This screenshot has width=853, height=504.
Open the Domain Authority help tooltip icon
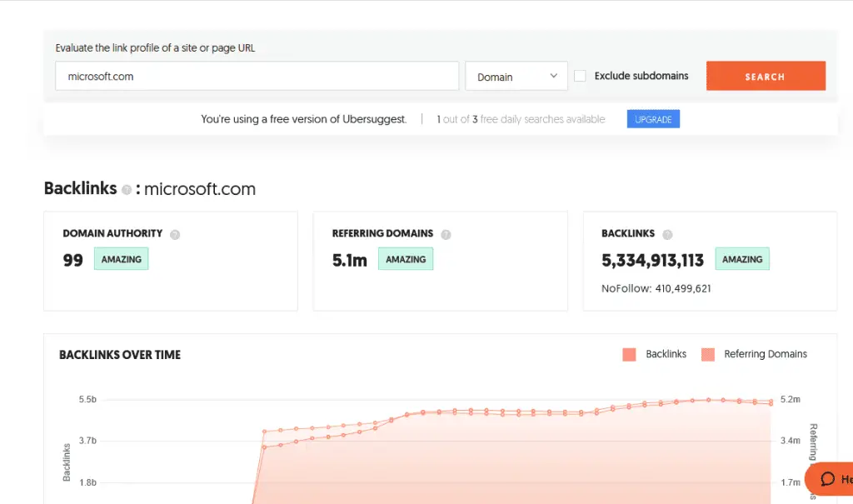coord(175,235)
